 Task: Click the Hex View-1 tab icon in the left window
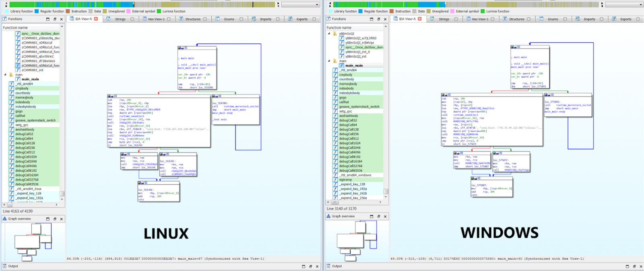[144, 19]
